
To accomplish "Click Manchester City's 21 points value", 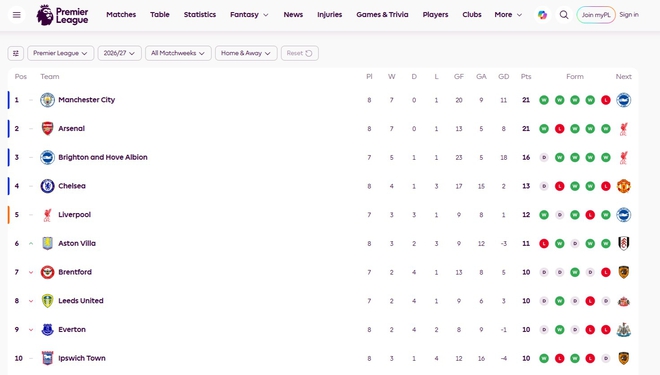I will point(526,100).
